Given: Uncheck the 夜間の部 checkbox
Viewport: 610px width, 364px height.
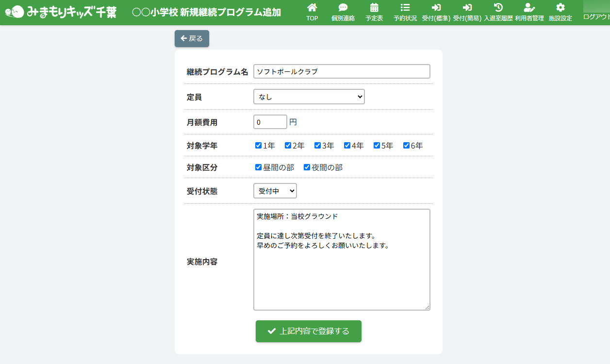Looking at the screenshot, I should pyautogui.click(x=307, y=167).
